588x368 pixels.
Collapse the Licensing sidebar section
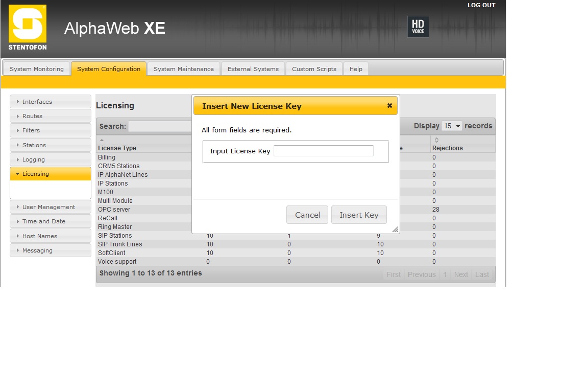50,174
